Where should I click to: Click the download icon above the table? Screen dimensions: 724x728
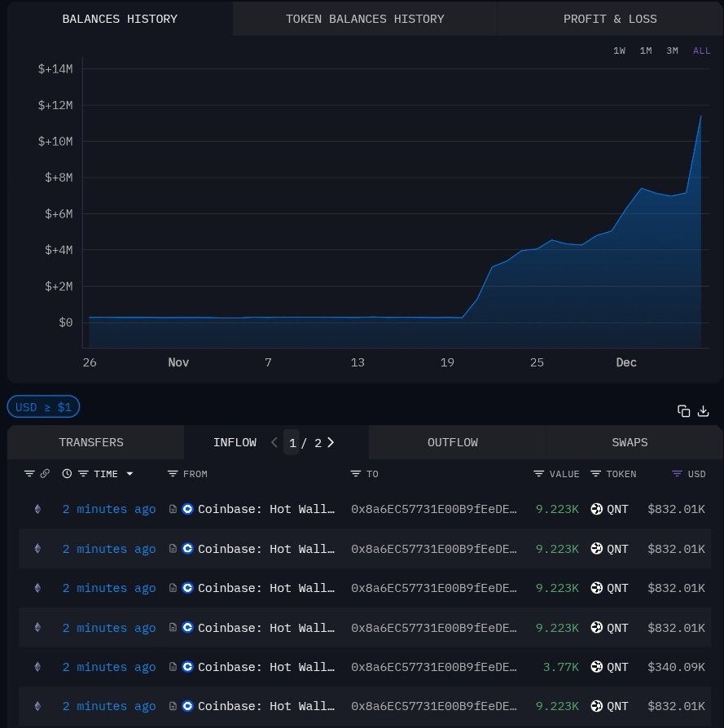tap(704, 411)
